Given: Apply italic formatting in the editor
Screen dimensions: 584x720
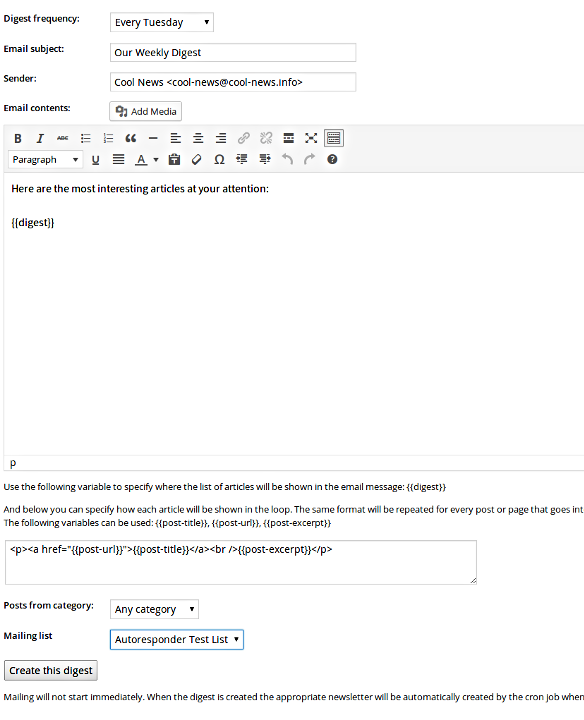Looking at the screenshot, I should tap(40, 138).
